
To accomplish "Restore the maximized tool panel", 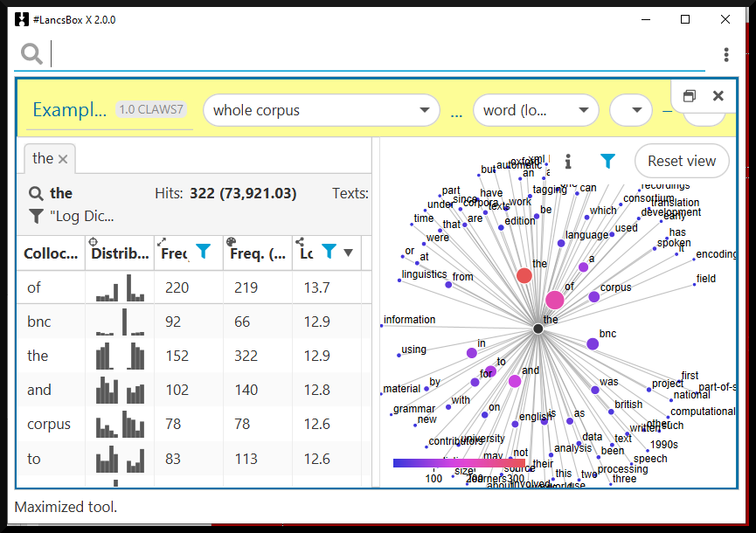I will point(689,96).
